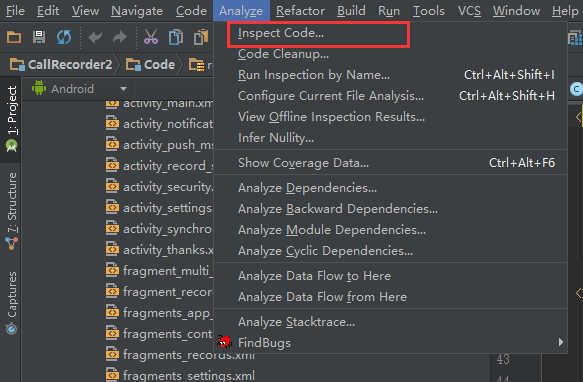
Task: Open the 1: Project side tab
Action: [12, 119]
